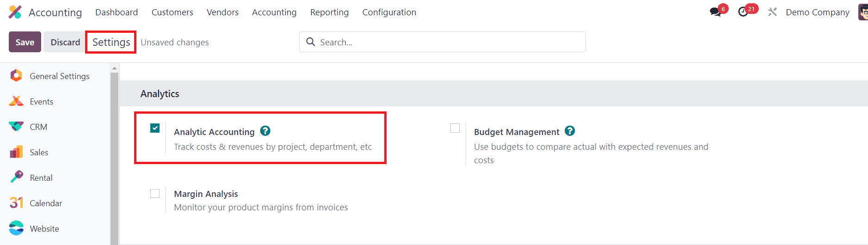Image resolution: width=868 pixels, height=245 pixels.
Task: Open Calendar settings in sidebar
Action: pyautogui.click(x=45, y=203)
